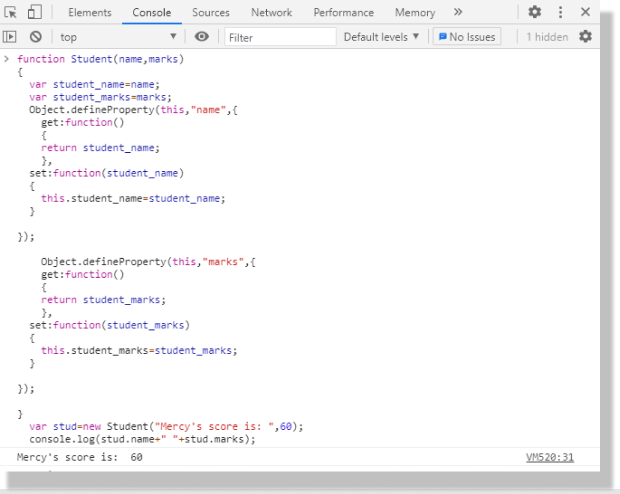This screenshot has height=494, width=620.
Task: Click the line var stud=new Student(...)
Action: pyautogui.click(x=166, y=427)
